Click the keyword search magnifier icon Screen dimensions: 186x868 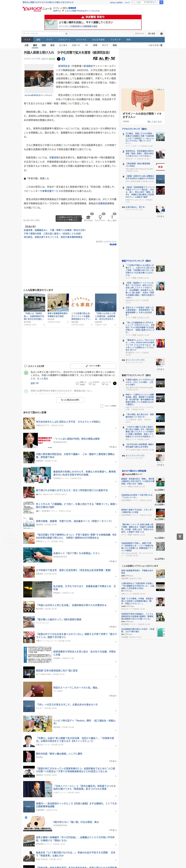click(66, 34)
